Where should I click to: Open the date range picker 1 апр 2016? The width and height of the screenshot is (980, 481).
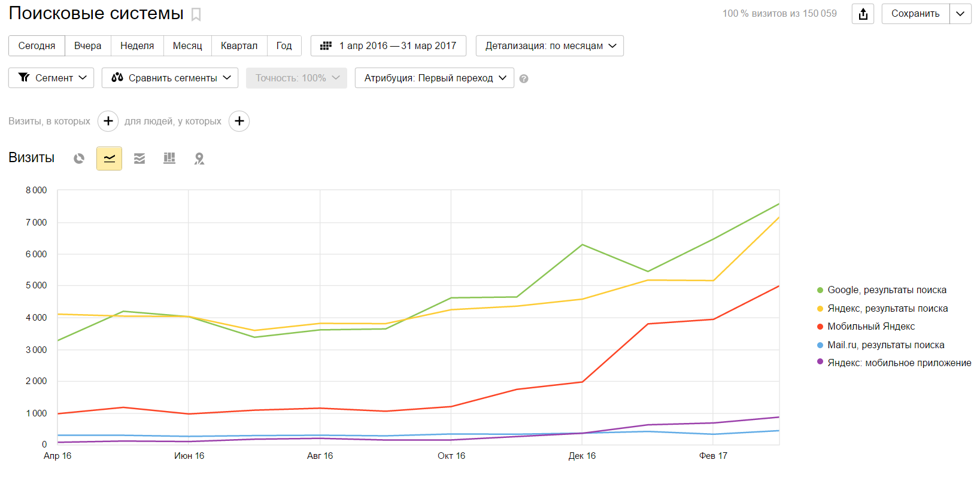(388, 46)
